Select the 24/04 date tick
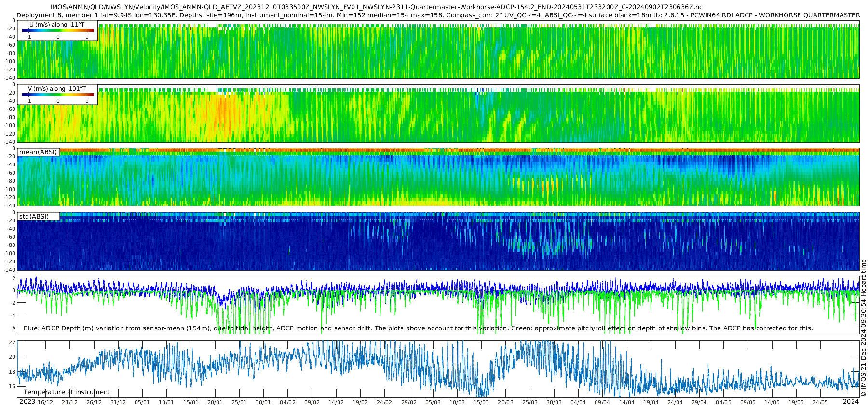The image size is (868, 410). pyautogui.click(x=675, y=402)
